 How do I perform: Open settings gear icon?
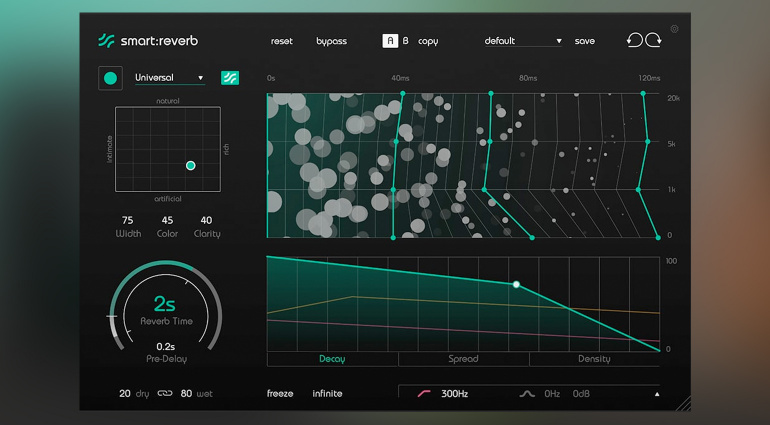[674, 29]
